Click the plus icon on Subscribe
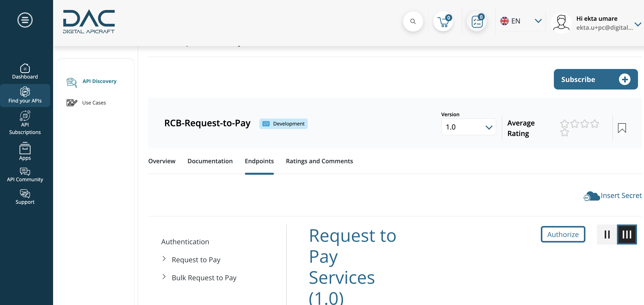644x305 pixels. tap(625, 79)
